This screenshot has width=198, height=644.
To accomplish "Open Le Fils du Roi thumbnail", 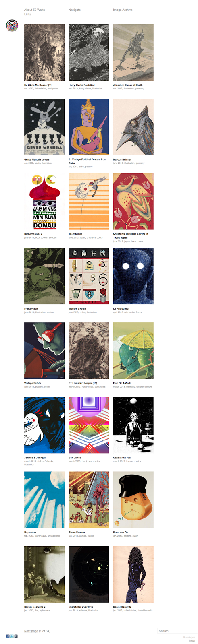I will click(x=133, y=276).
